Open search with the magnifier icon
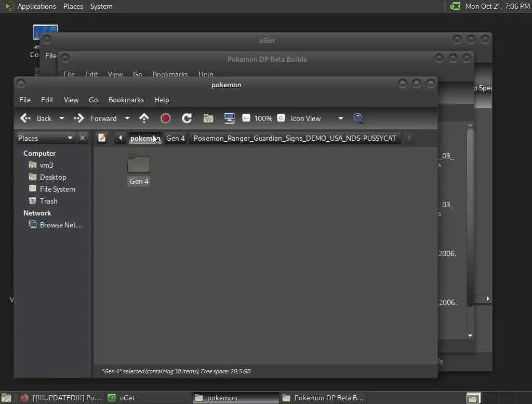The height and width of the screenshot is (404, 532). [358, 118]
